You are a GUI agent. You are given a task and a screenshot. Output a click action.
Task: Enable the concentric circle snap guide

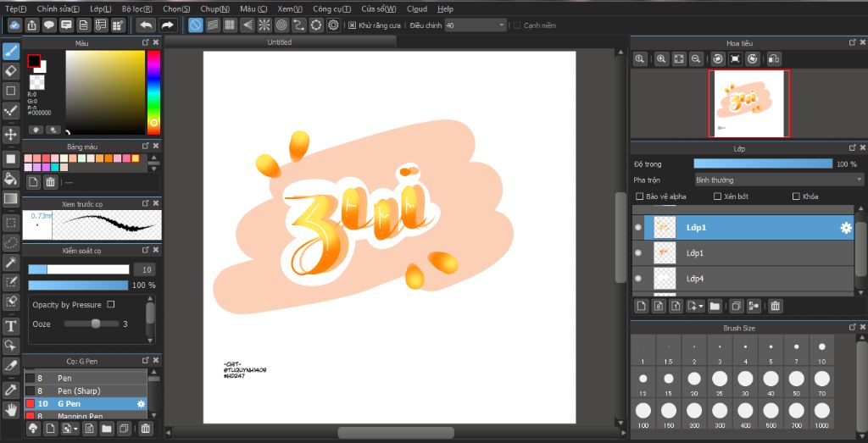281,25
